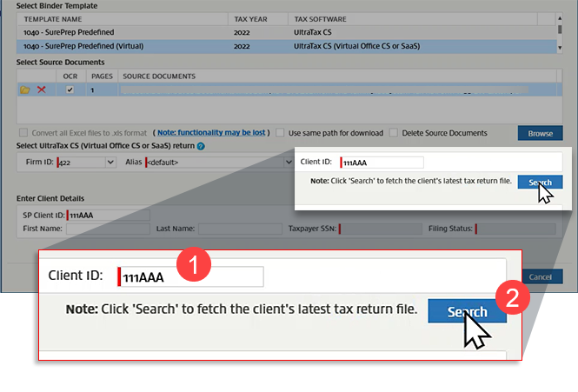This screenshot has width=578, height=392.
Task: Toggle the OCR checkbox for the source document
Action: (70, 90)
